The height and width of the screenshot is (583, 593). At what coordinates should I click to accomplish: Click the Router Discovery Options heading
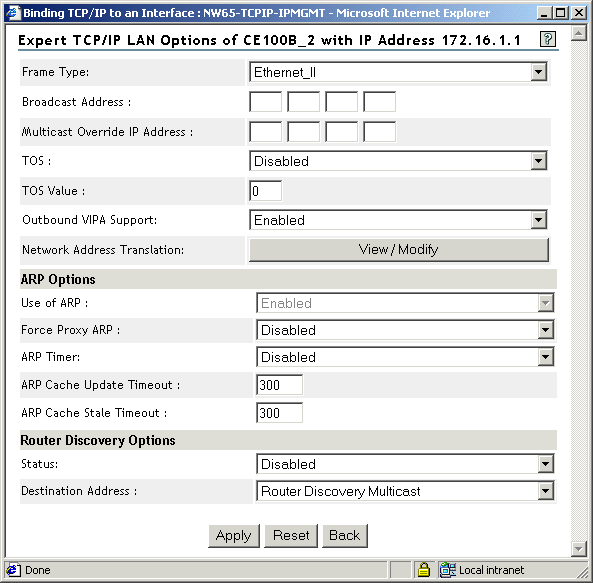[x=98, y=440]
